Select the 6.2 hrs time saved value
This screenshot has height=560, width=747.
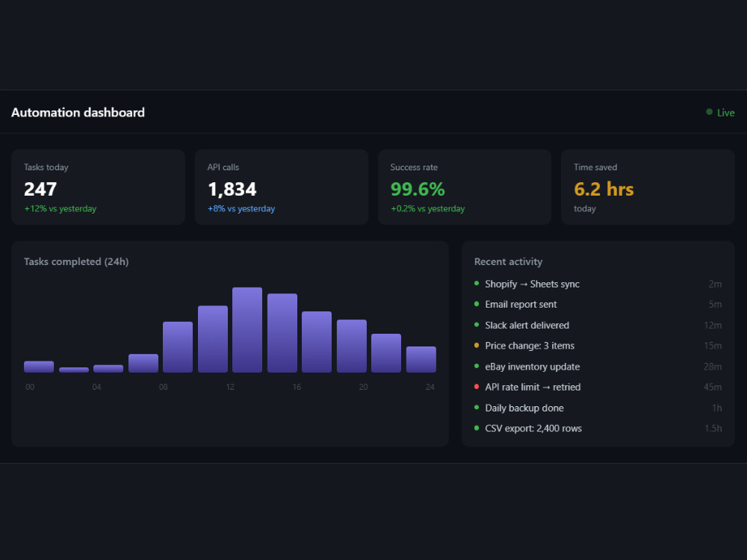click(604, 189)
